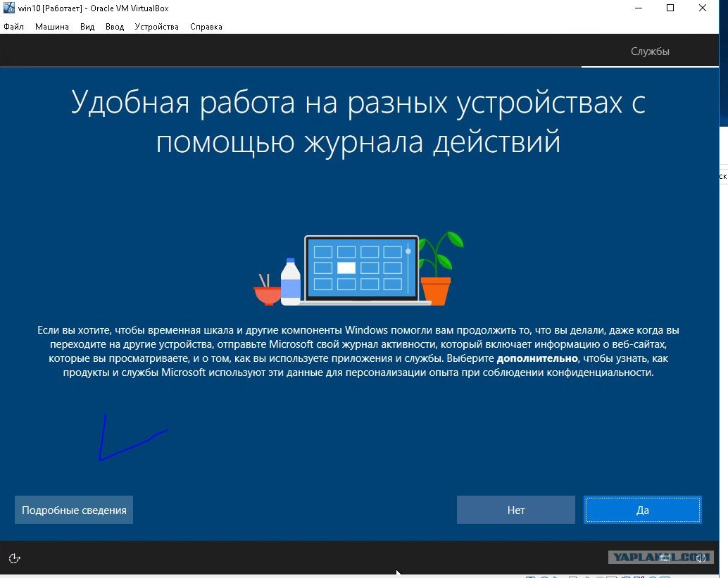Screen dimensions: 728x578
Task: Accept activity history with Да
Action: click(x=643, y=510)
